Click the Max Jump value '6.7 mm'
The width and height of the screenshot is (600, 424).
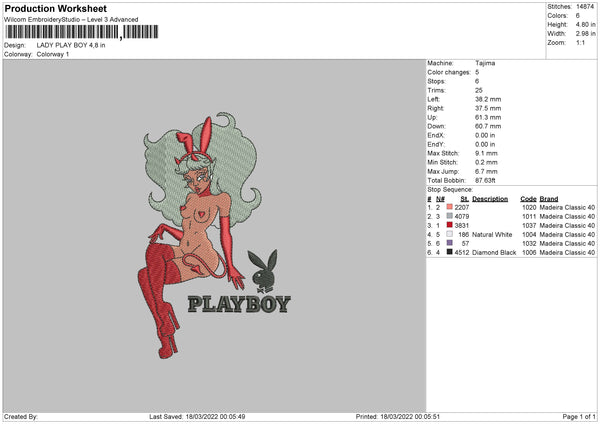pyautogui.click(x=486, y=171)
